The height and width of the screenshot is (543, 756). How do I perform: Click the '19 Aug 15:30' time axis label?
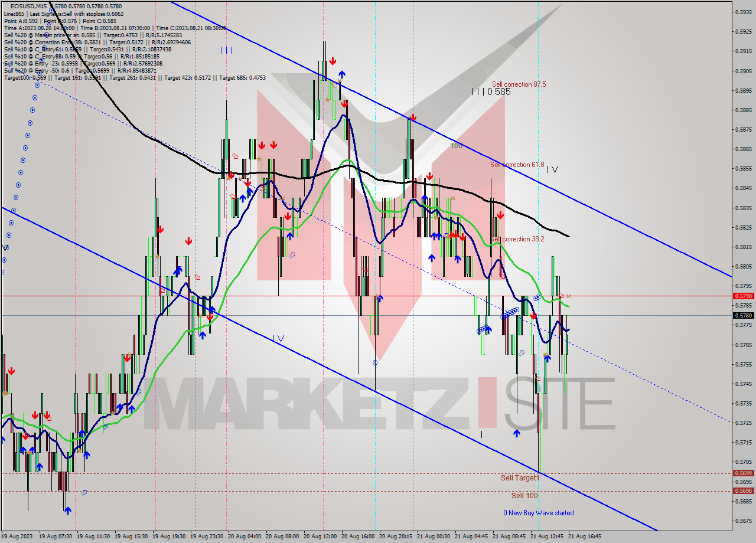coord(132,537)
